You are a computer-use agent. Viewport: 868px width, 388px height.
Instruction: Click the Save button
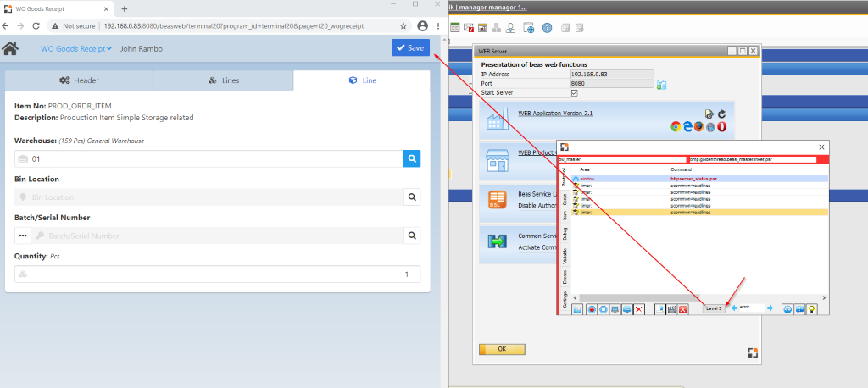coord(410,47)
